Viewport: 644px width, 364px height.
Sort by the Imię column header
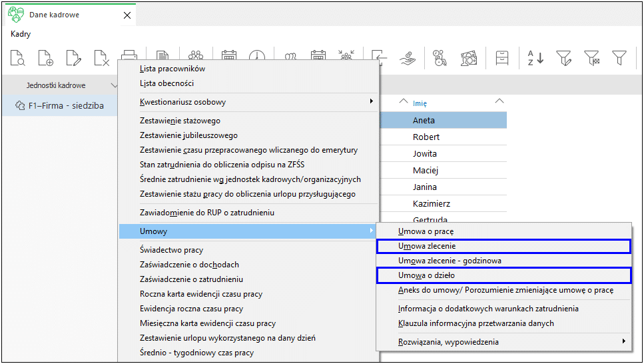click(420, 103)
